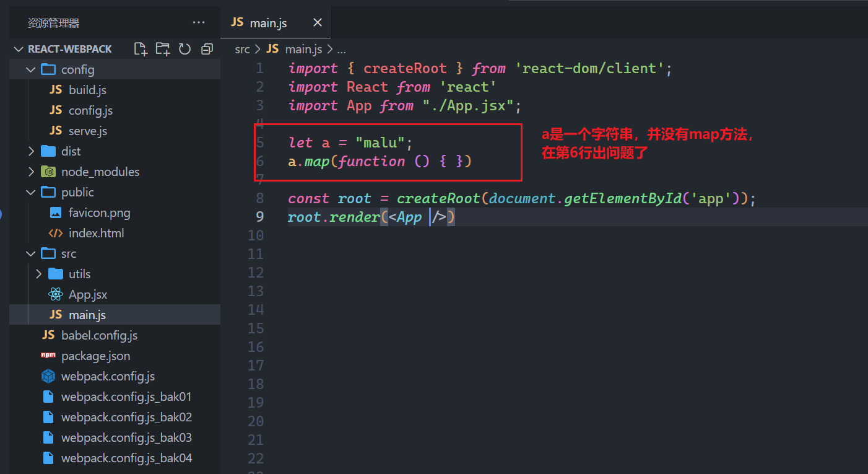The height and width of the screenshot is (474, 868).
Task: Create a new file in explorer
Action: (141, 49)
